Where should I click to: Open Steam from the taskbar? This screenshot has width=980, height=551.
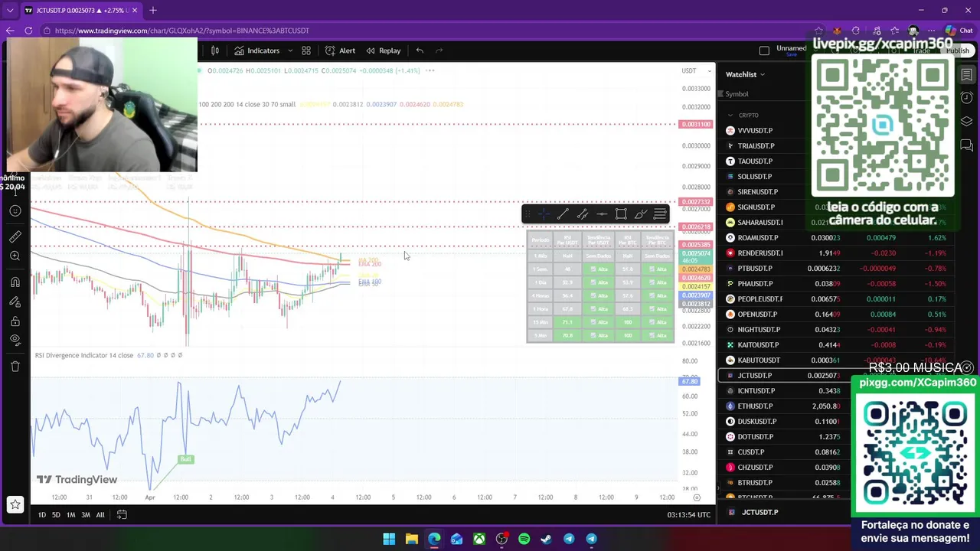[546, 539]
